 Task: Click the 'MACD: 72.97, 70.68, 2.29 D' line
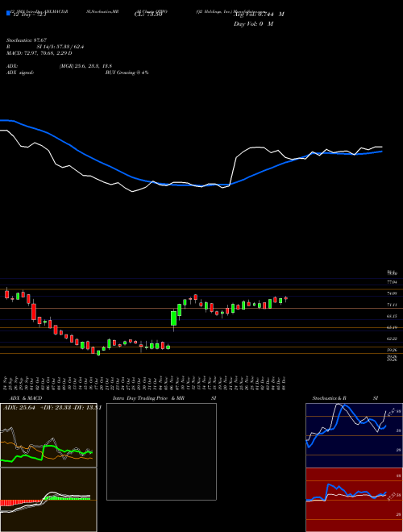point(39,53)
